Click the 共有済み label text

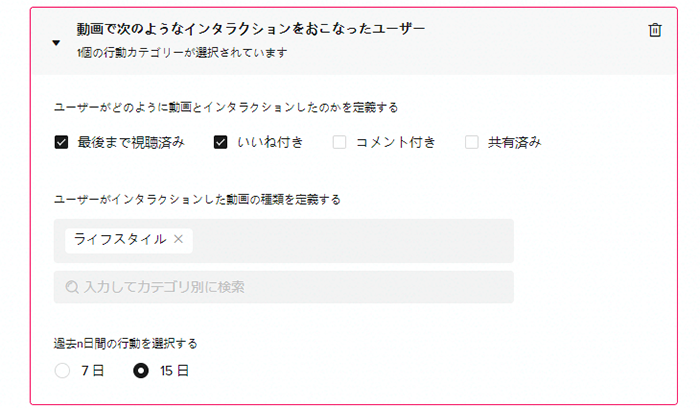point(515,142)
